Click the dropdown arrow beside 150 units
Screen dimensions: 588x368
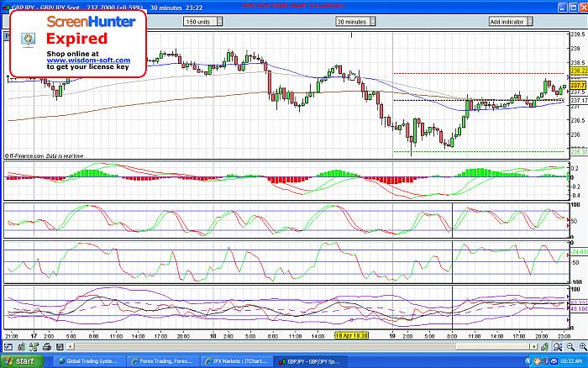220,22
